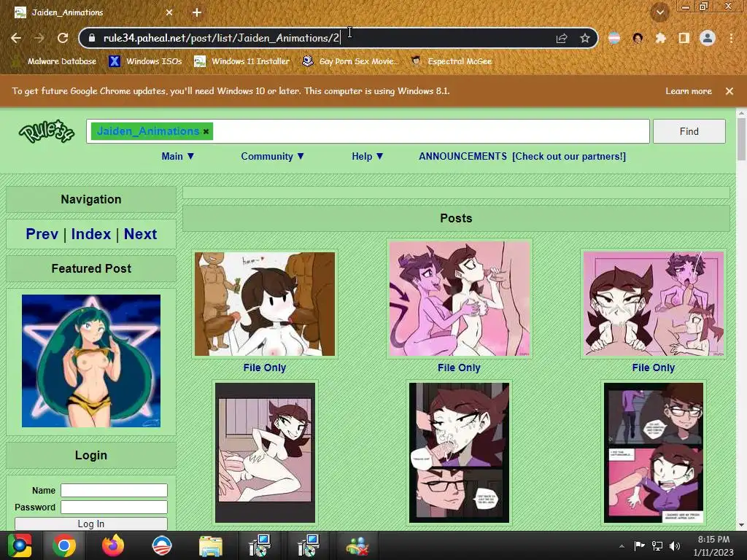Expand the Community dropdown menu
Screen dimensions: 747x560
click(272, 156)
